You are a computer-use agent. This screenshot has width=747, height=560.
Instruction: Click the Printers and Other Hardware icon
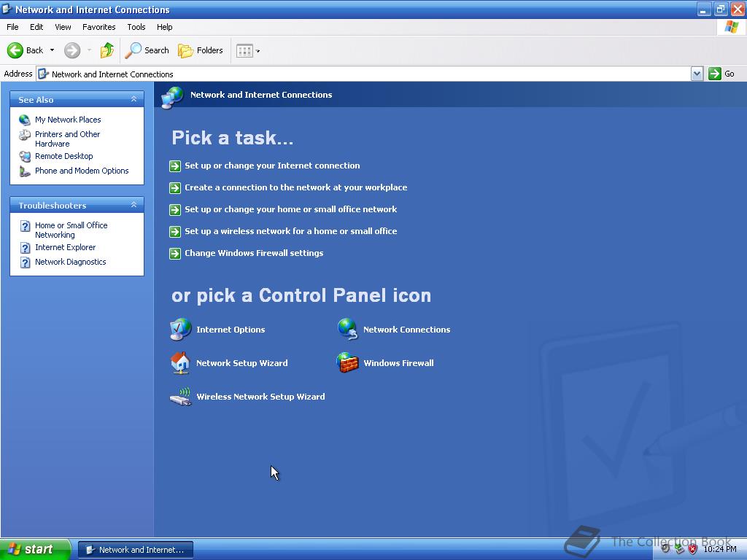tap(25, 135)
